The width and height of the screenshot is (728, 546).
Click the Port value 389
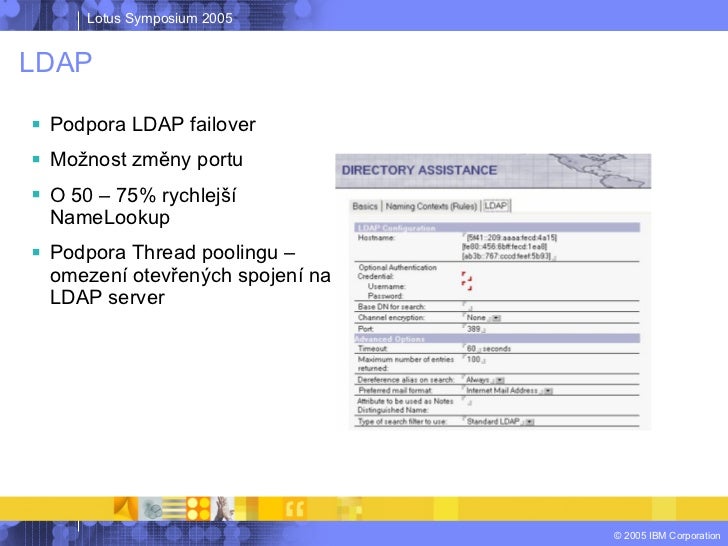[474, 329]
